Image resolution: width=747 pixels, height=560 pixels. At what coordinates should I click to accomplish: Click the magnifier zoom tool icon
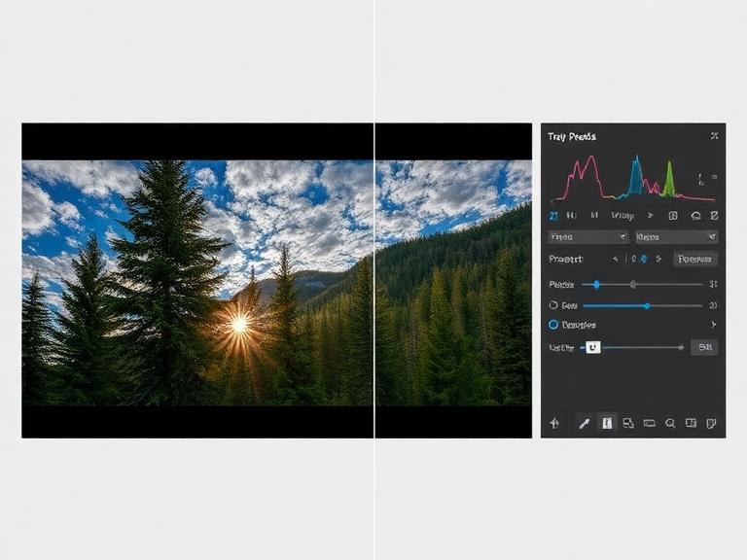click(x=670, y=423)
